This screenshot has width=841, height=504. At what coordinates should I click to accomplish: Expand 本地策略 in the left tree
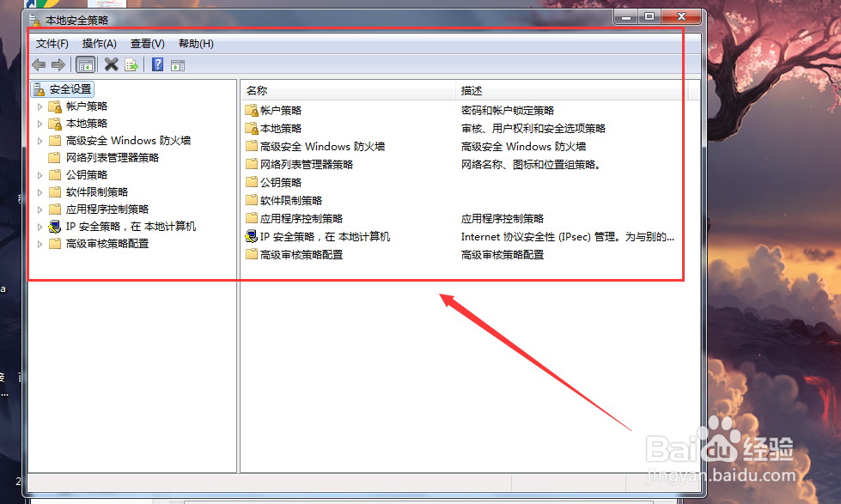tap(40, 124)
